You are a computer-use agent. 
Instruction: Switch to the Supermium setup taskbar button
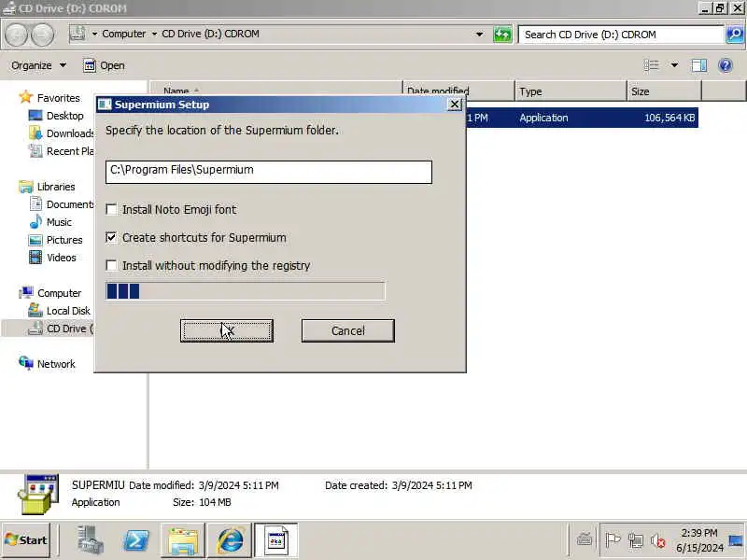(276, 540)
